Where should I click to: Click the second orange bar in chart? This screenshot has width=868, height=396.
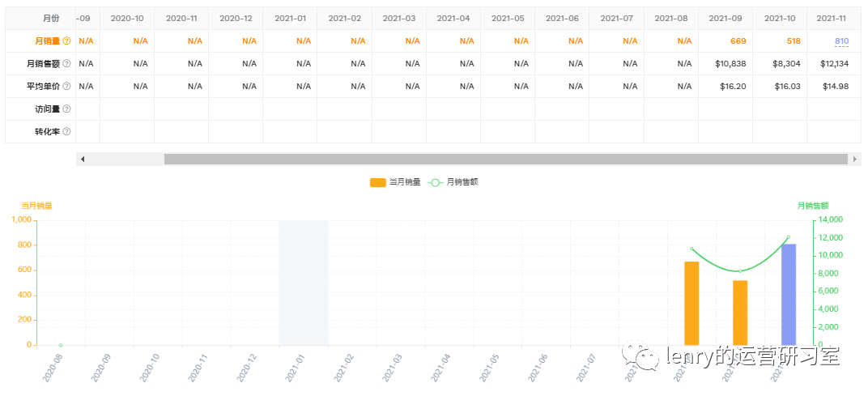pos(740,313)
